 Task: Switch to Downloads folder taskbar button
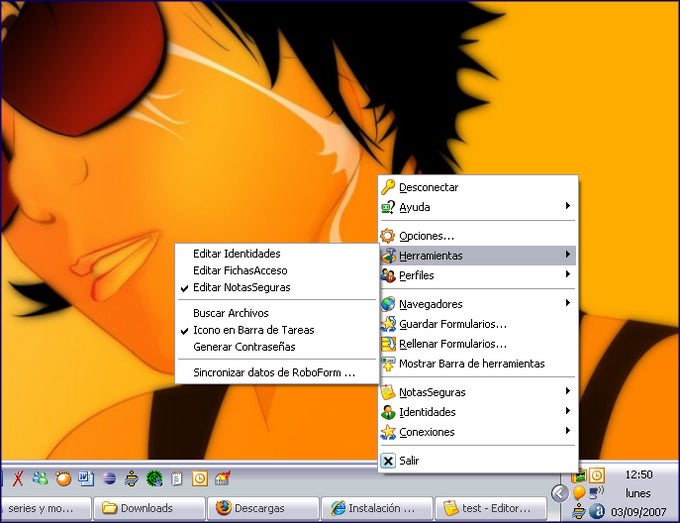pyautogui.click(x=149, y=508)
